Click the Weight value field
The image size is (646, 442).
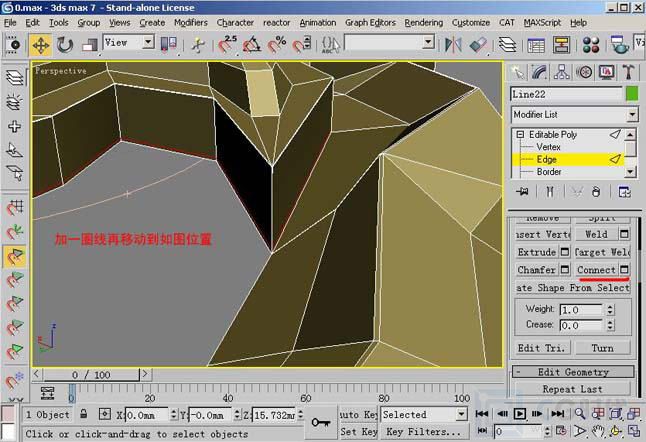tap(581, 309)
